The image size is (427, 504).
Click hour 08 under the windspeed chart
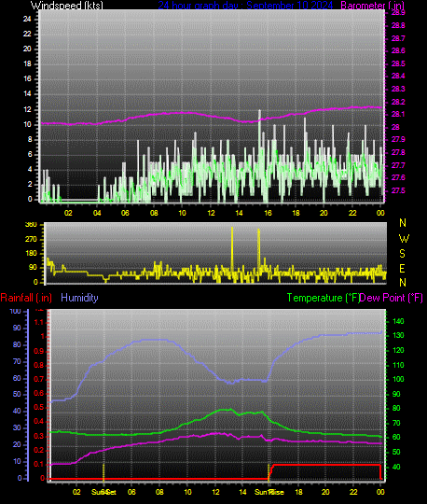coord(154,213)
